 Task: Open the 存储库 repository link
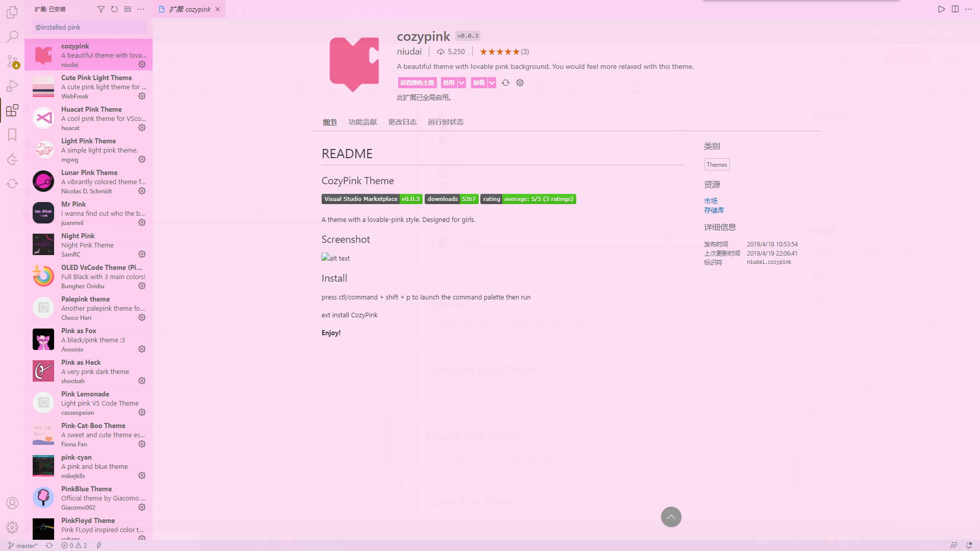point(714,210)
